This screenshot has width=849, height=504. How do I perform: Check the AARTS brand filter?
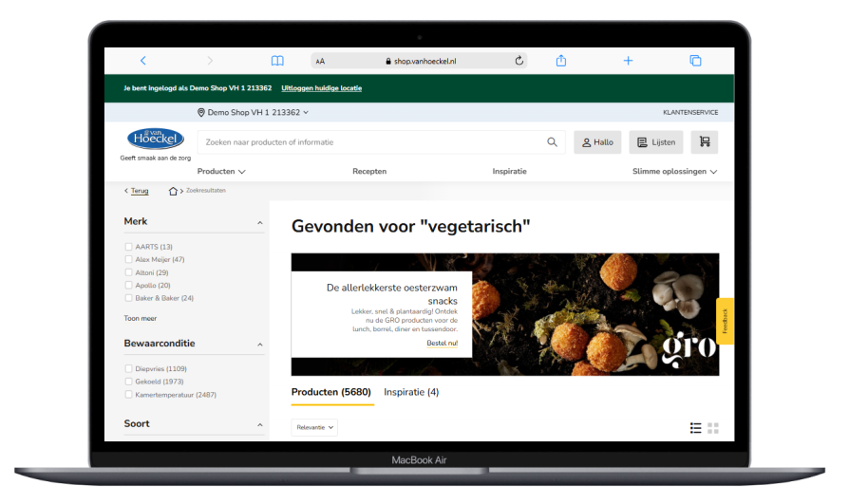[x=128, y=247]
